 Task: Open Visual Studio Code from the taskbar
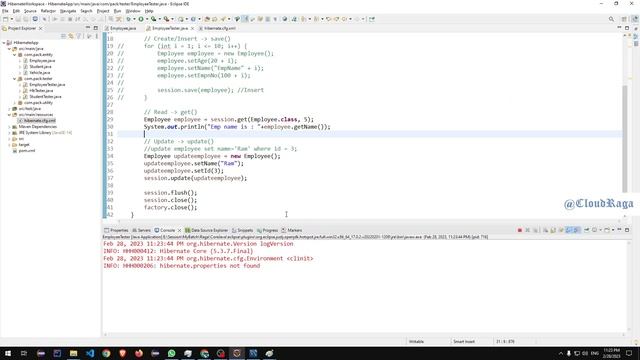point(90,353)
